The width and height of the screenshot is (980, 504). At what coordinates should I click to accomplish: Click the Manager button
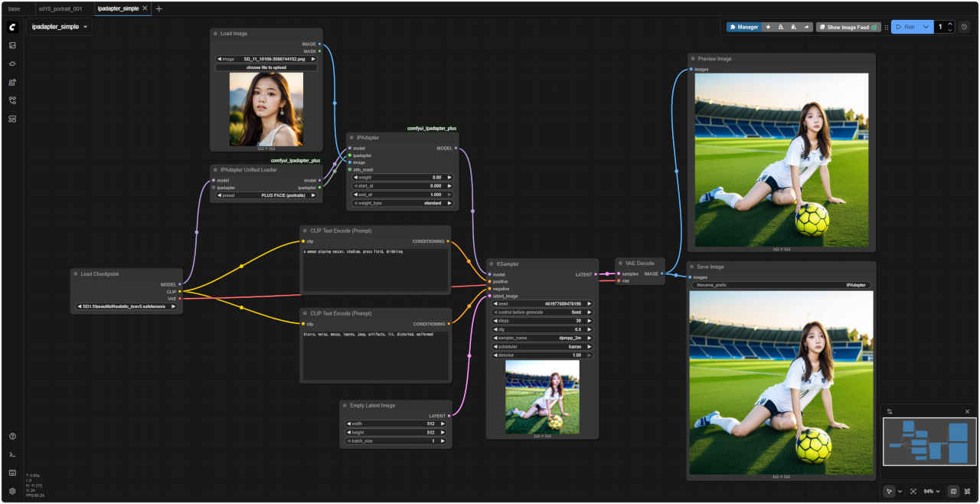(x=743, y=27)
